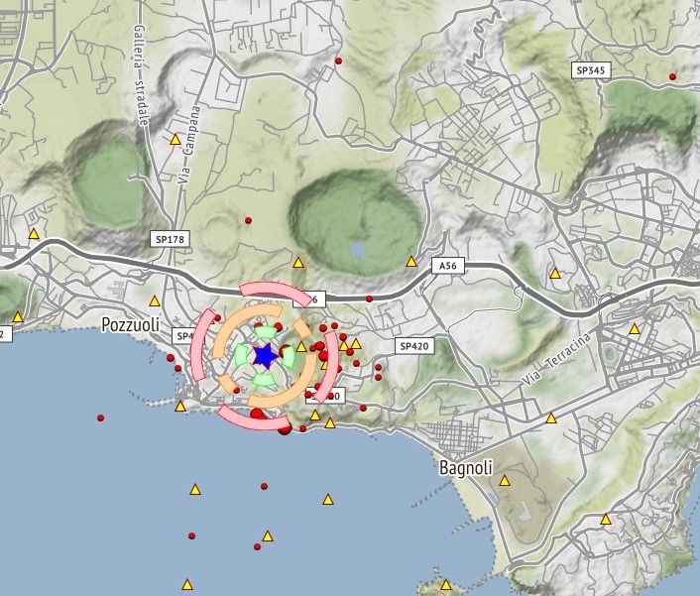This screenshot has height=596, width=700.
Task: Click the small orange arc northeast of the star
Action: pyautogui.click(x=302, y=328)
